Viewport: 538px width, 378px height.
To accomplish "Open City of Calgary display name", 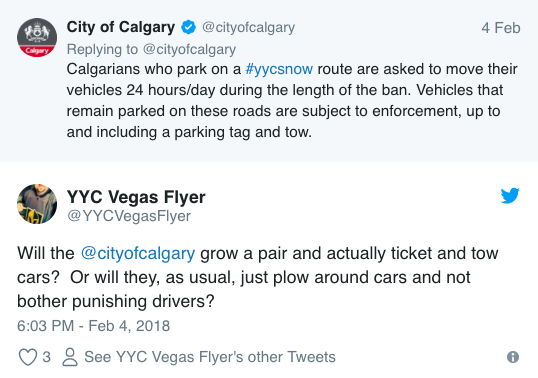I will click(x=121, y=27).
